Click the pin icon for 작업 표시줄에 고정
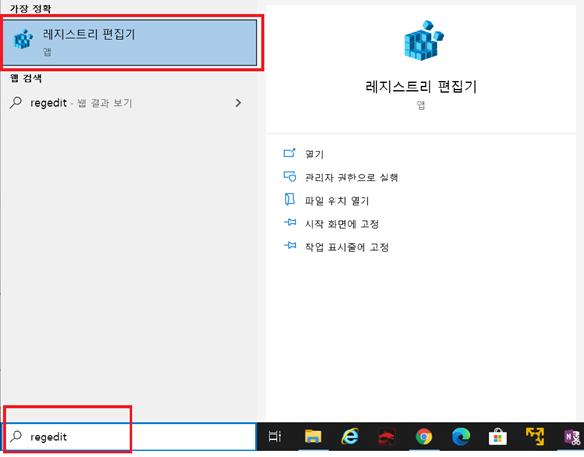The height and width of the screenshot is (457, 584). coord(290,246)
